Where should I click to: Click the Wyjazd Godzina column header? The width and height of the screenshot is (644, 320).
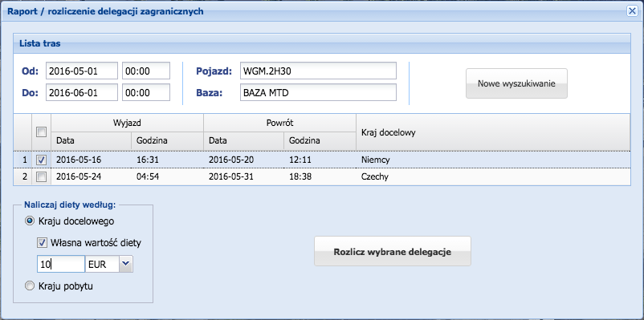[168, 140]
